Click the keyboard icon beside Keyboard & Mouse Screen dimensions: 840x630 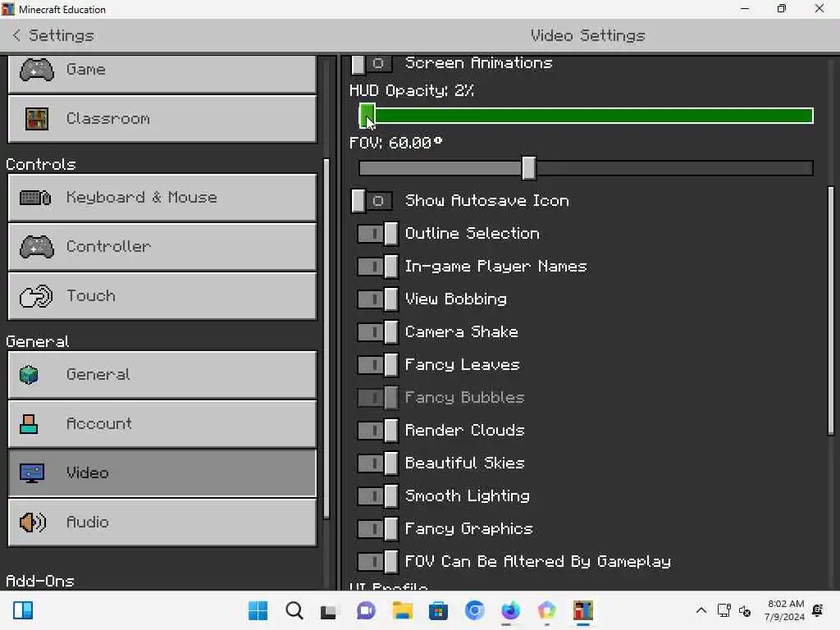pos(35,198)
